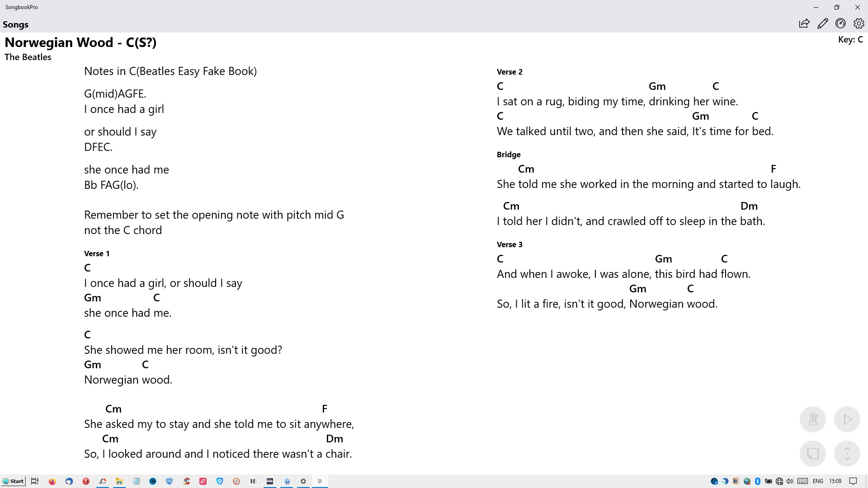Click lyric 'We talked until two'
Screen dimensions: 868x488
(546, 131)
